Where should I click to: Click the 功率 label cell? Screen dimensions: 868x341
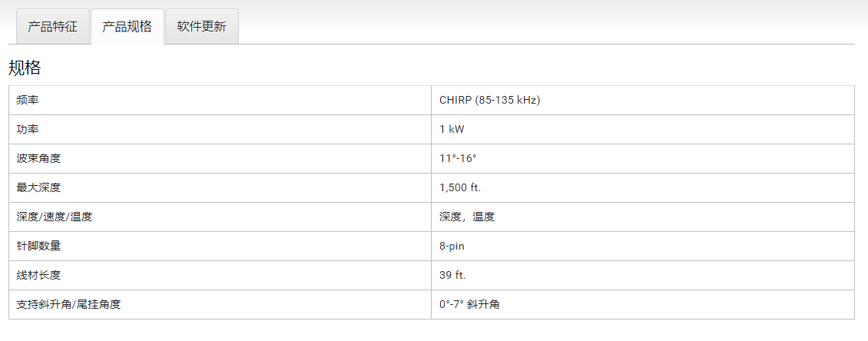[28, 130]
